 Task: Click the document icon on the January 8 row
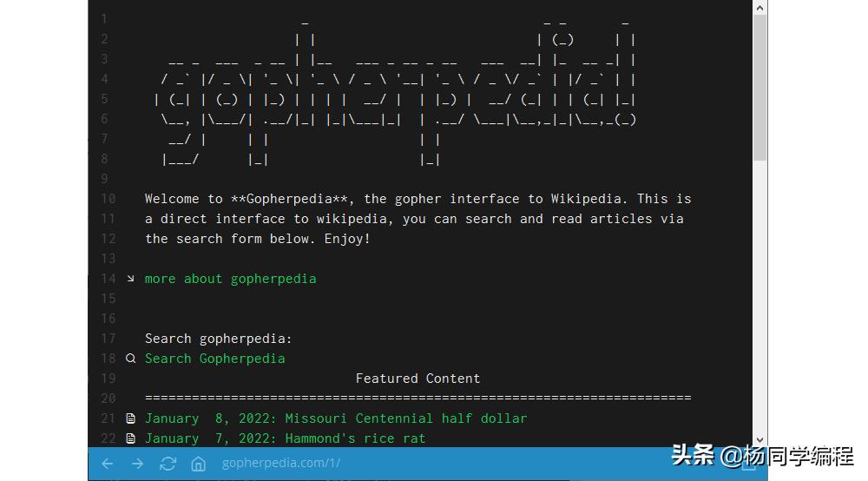(x=131, y=418)
